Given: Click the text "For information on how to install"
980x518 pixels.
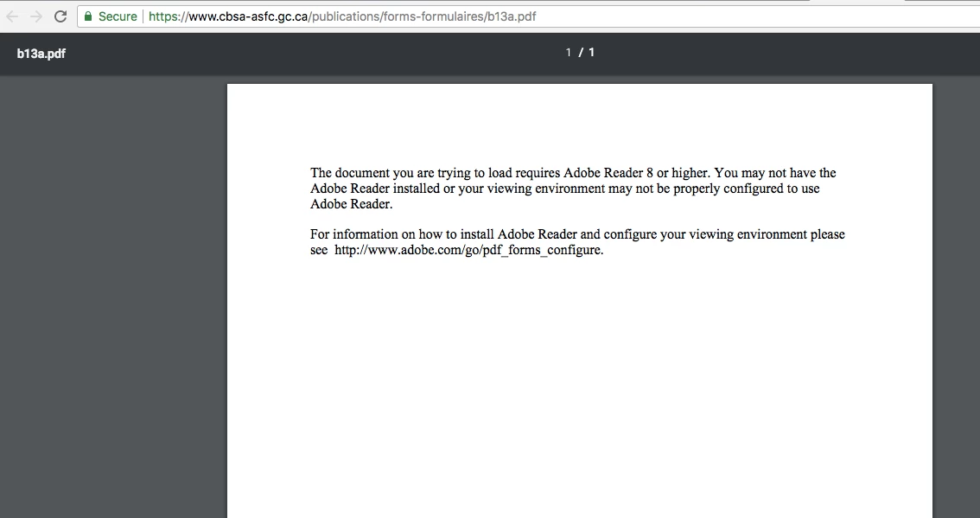Looking at the screenshot, I should (402, 234).
